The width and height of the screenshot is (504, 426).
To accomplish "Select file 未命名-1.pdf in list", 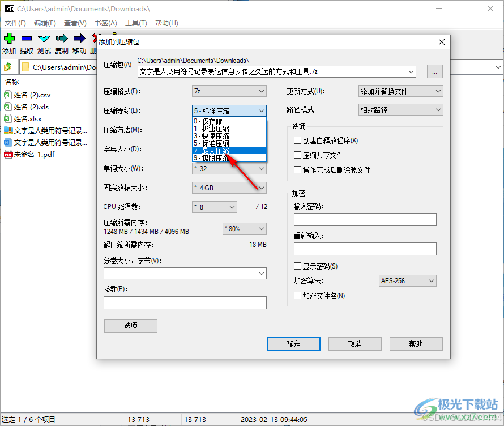I will click(x=34, y=155).
